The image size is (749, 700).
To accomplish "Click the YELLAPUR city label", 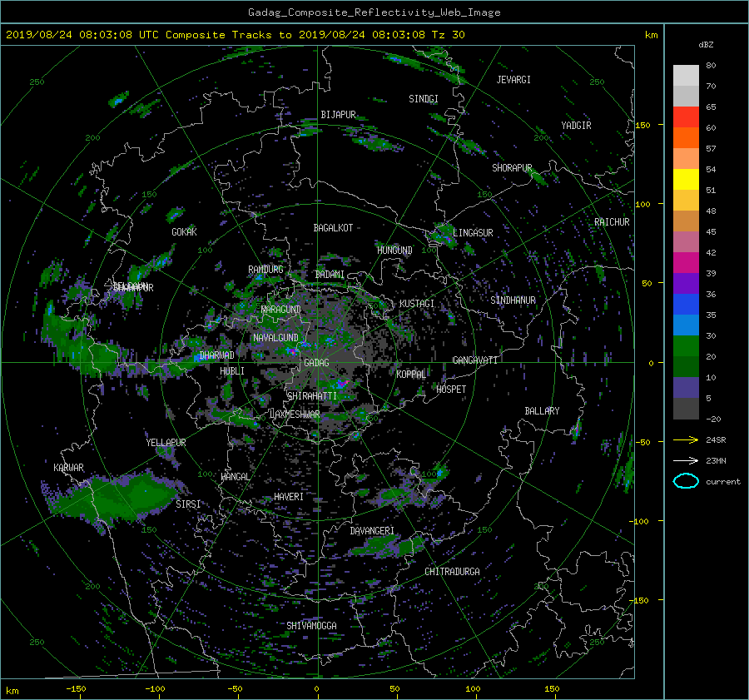I will (x=166, y=443).
